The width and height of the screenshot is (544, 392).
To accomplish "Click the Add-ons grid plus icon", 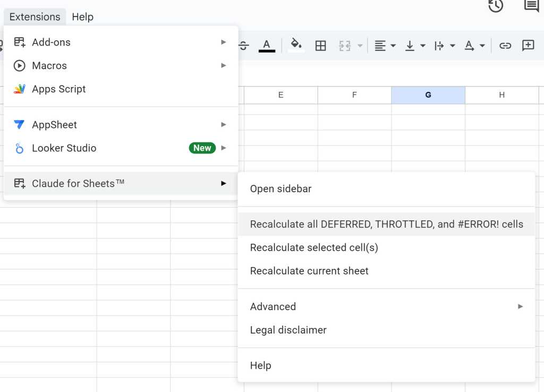I will coord(20,42).
